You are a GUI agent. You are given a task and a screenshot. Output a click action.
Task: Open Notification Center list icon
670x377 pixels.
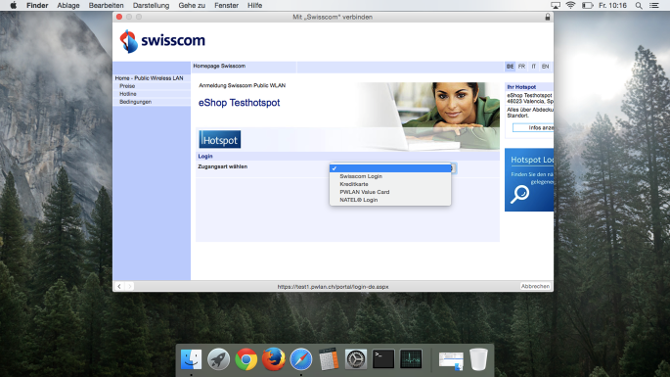tap(654, 6)
